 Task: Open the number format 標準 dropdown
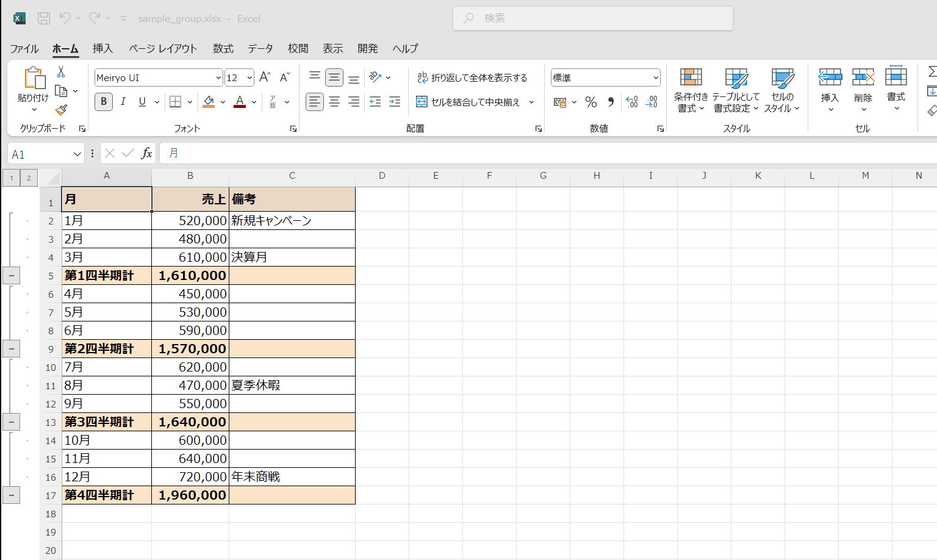tap(656, 77)
